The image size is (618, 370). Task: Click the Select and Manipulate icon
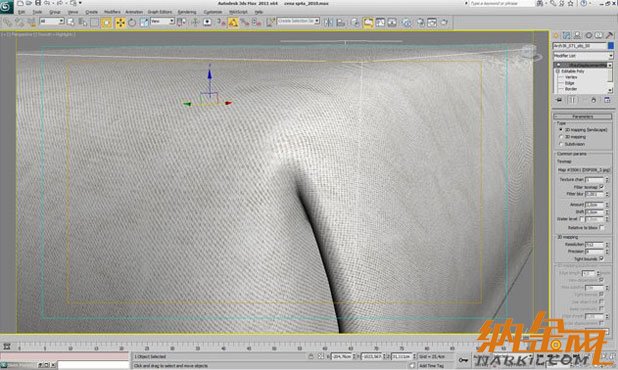coord(195,22)
